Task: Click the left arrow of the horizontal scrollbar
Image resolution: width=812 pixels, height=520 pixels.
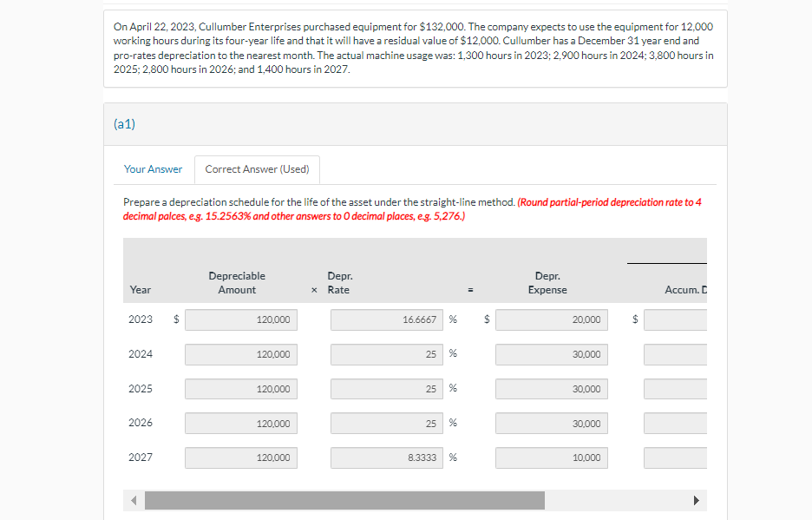Action: 132,500
